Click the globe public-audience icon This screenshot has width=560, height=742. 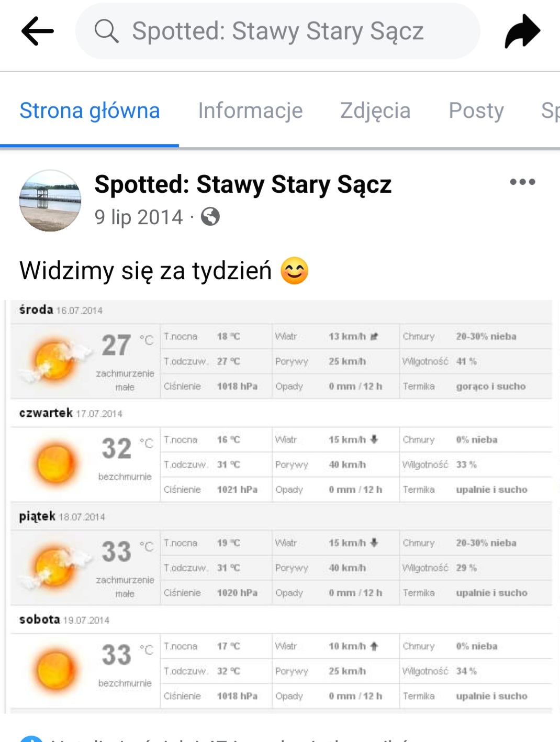[x=210, y=217]
